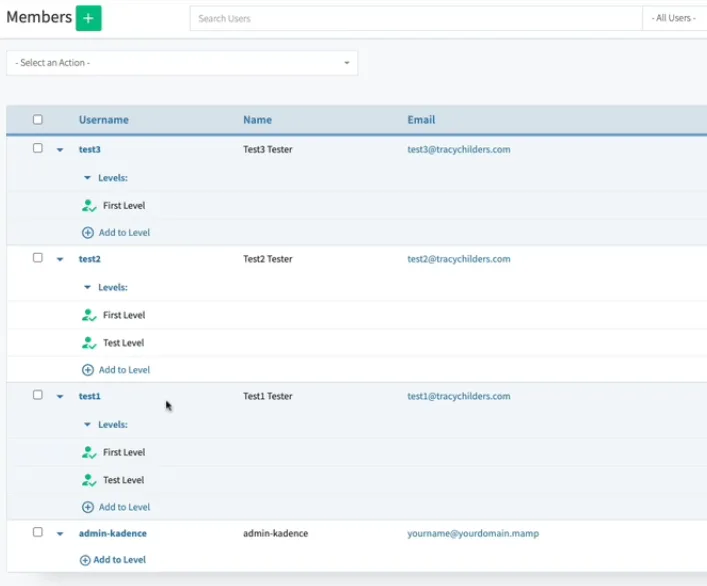Screen dimensions: 707x586
Task: Sort table by Name column header
Action: click(257, 120)
